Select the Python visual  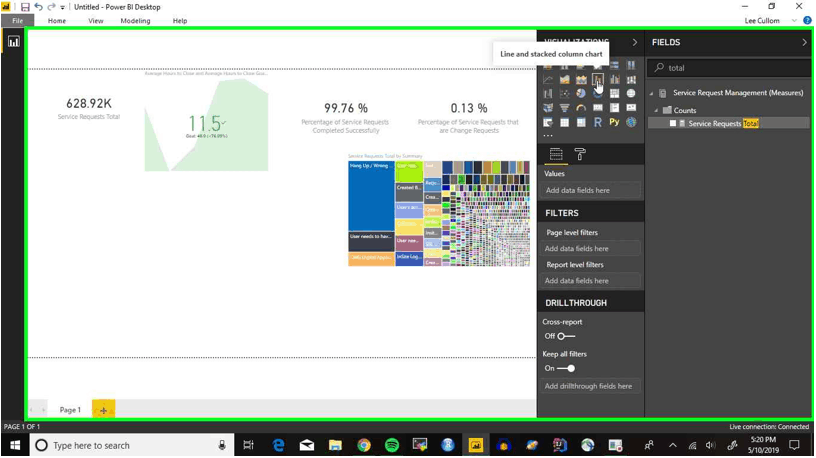[615, 122]
